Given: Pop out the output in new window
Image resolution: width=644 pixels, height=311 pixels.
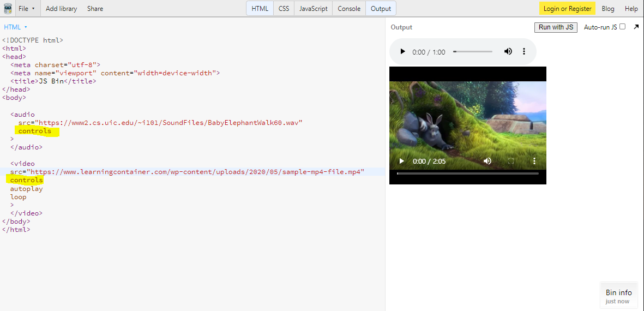Looking at the screenshot, I should click(x=636, y=27).
